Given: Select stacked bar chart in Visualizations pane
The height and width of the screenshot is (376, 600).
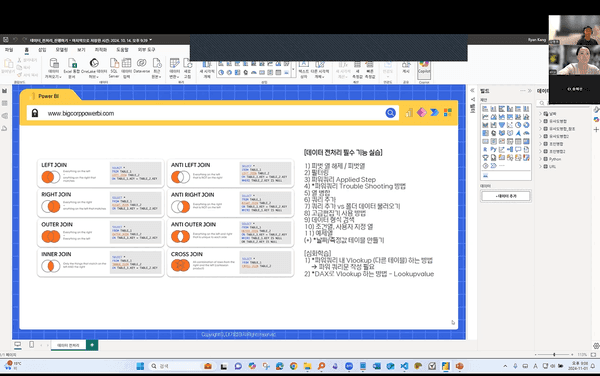Looking at the screenshot, I should point(485,109).
